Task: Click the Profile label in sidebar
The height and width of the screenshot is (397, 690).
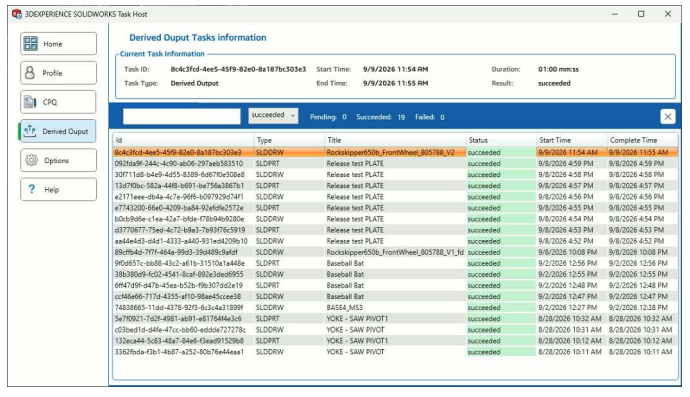Action: tap(52, 73)
